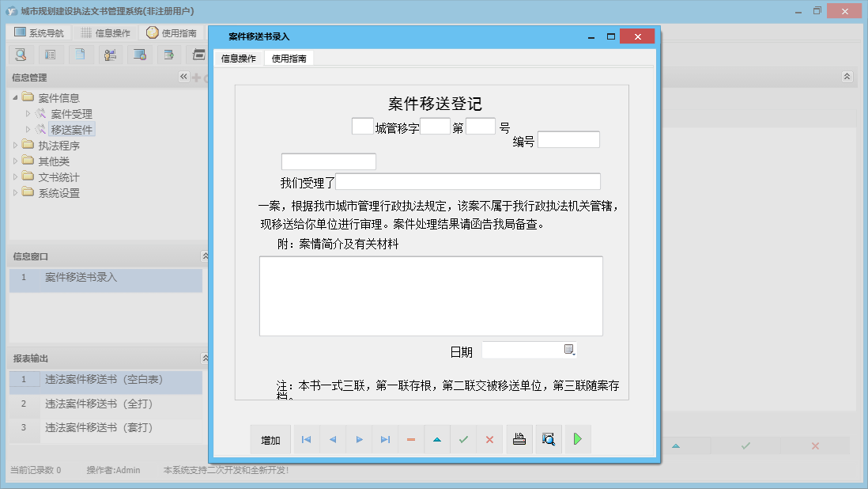This screenshot has height=489, width=868.
Task: Open print preview in the case transfer dialog
Action: pyautogui.click(x=549, y=439)
